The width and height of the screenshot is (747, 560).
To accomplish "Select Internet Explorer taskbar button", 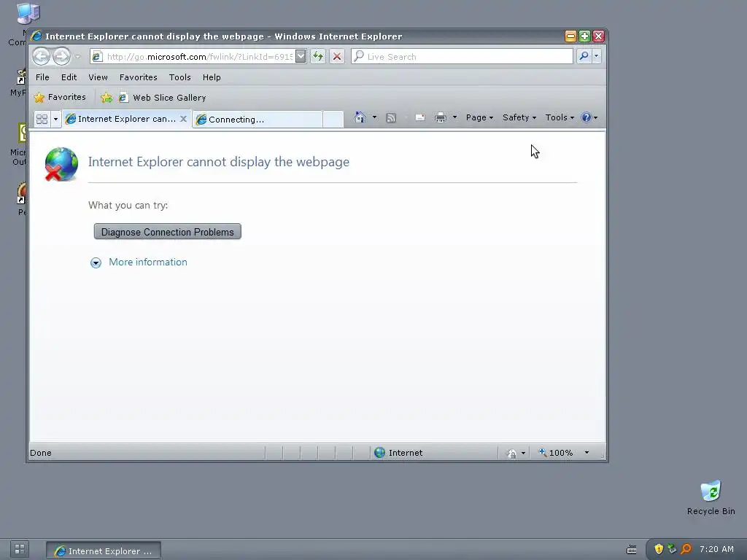I will 104,551.
